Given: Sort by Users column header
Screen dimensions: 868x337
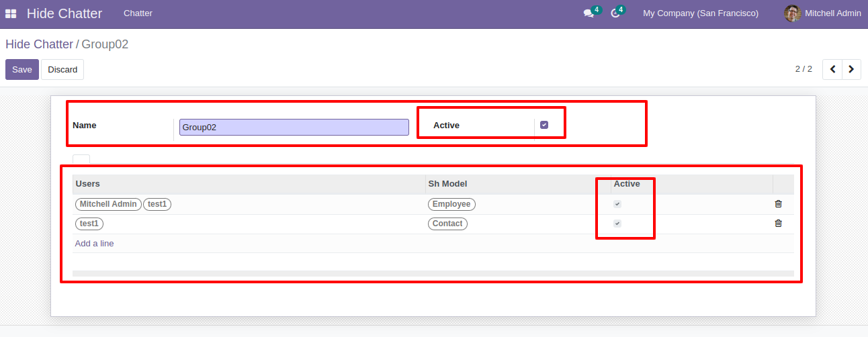Looking at the screenshot, I should click(x=249, y=184).
